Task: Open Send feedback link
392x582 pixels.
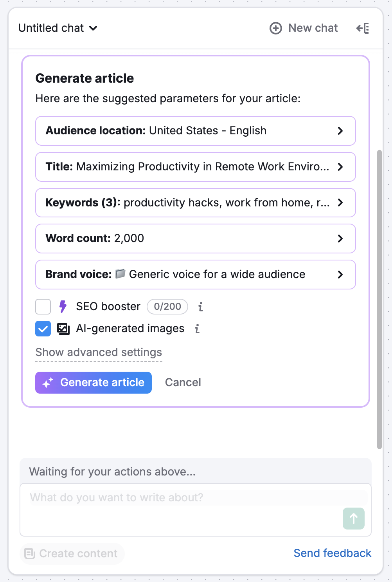Action: [332, 553]
